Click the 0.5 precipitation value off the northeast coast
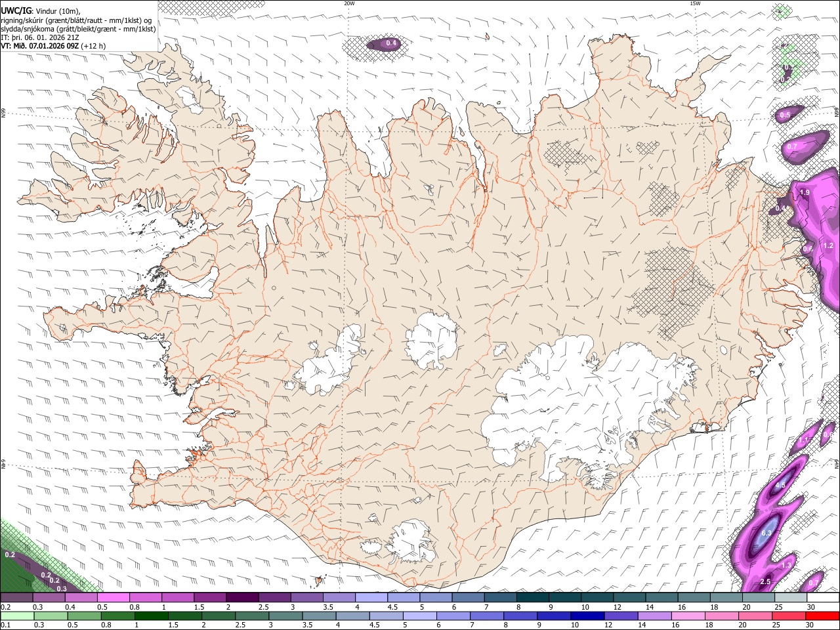This screenshot has width=840, height=630. 785,115
